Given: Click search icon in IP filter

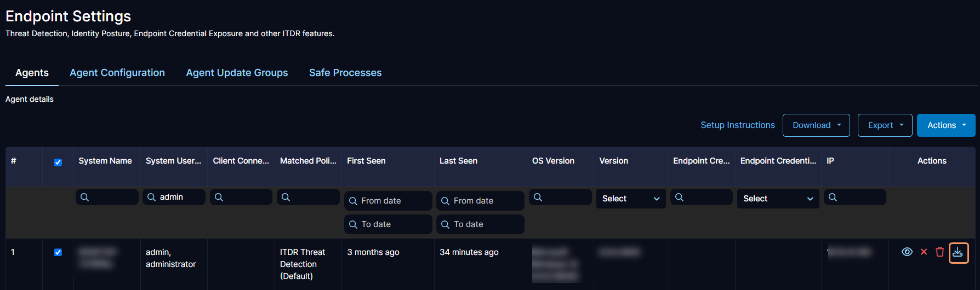Looking at the screenshot, I should 833,197.
